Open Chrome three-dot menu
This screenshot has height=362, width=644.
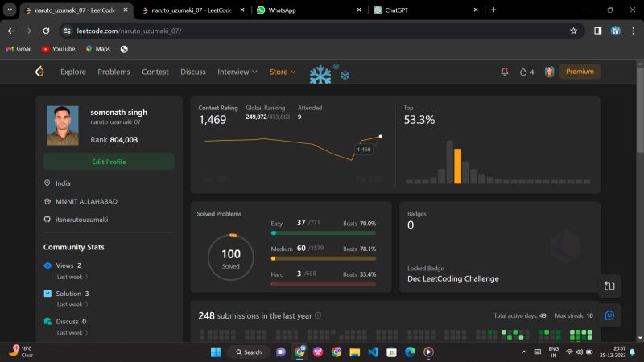pyautogui.click(x=633, y=31)
